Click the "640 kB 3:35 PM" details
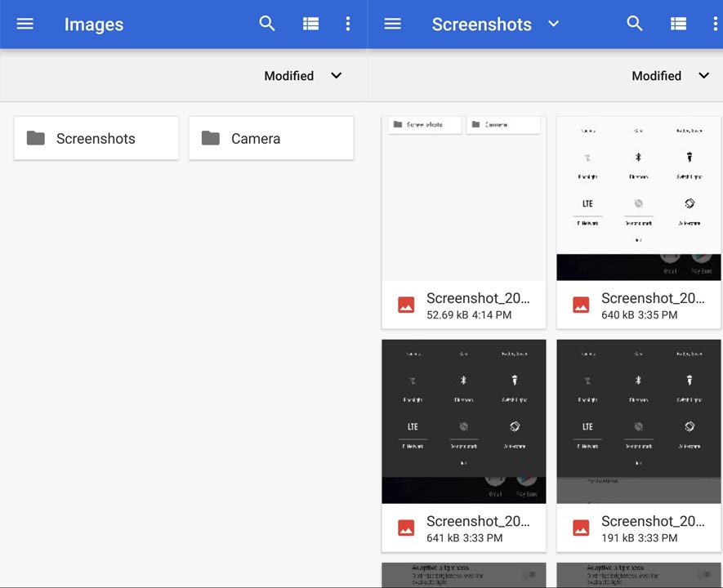 click(x=640, y=315)
